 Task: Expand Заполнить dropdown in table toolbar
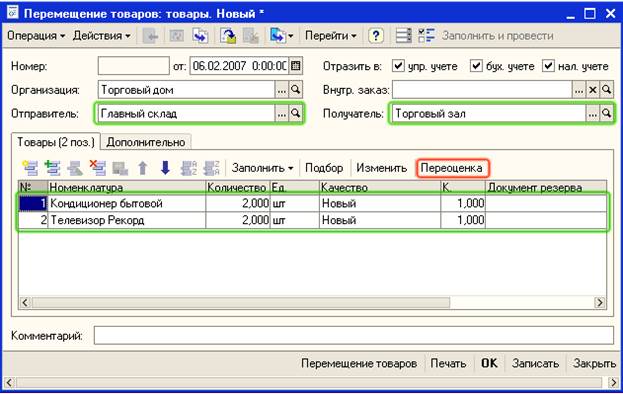[263, 168]
